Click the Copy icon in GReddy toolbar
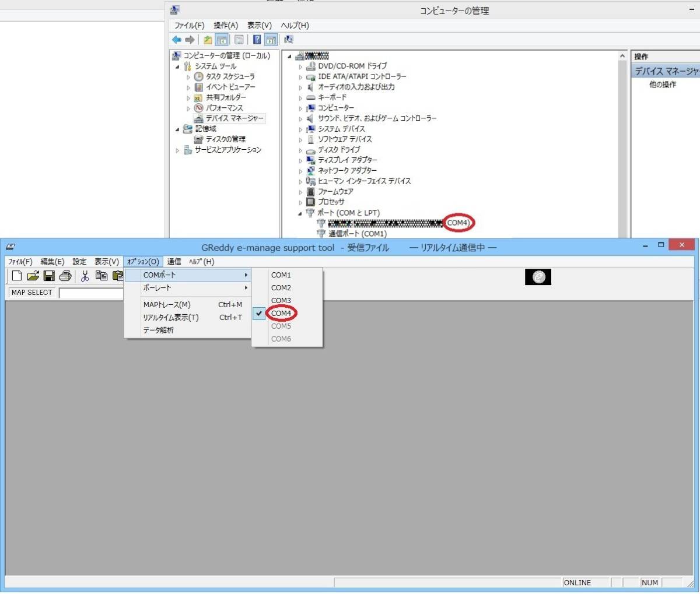700x594 pixels. point(101,276)
